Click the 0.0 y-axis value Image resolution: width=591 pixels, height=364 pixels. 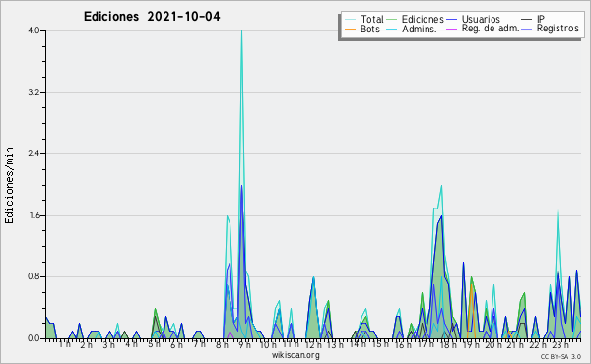click(x=33, y=338)
